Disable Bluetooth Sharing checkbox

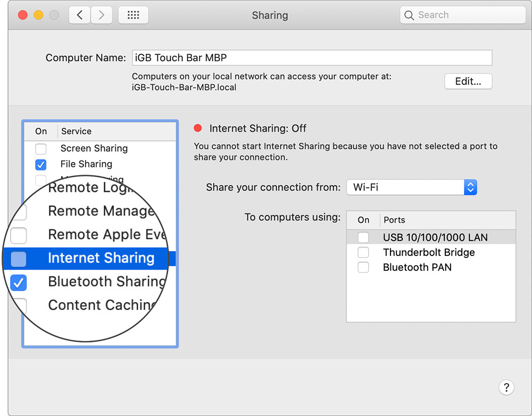point(19,283)
